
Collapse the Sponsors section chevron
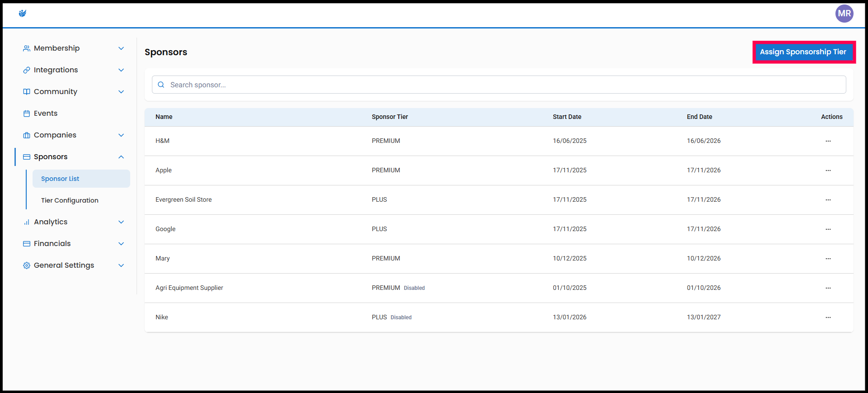click(x=121, y=157)
